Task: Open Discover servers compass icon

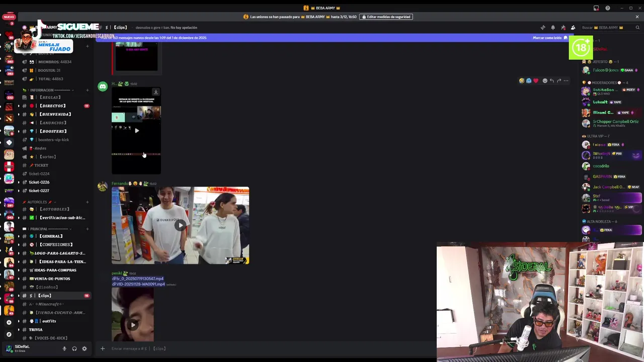Action: [9, 334]
